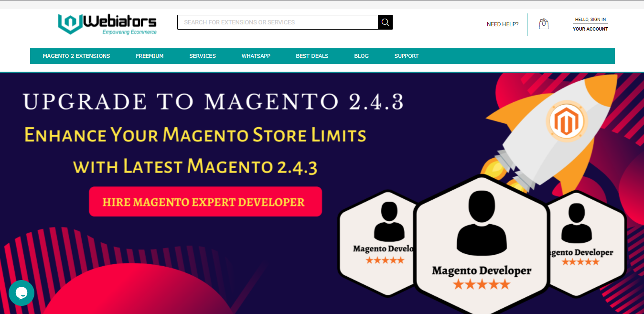
Task: Click the Upgrade to Magento 2.4.3 heading
Action: click(x=213, y=102)
